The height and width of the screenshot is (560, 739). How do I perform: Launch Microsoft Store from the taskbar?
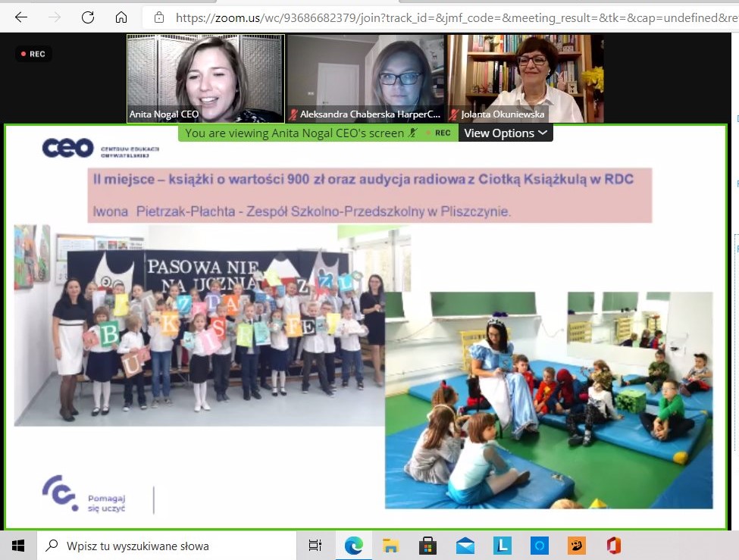click(x=427, y=546)
